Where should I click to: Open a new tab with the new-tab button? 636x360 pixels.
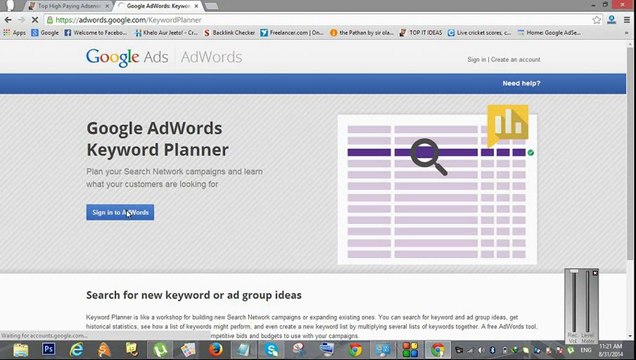211,6
